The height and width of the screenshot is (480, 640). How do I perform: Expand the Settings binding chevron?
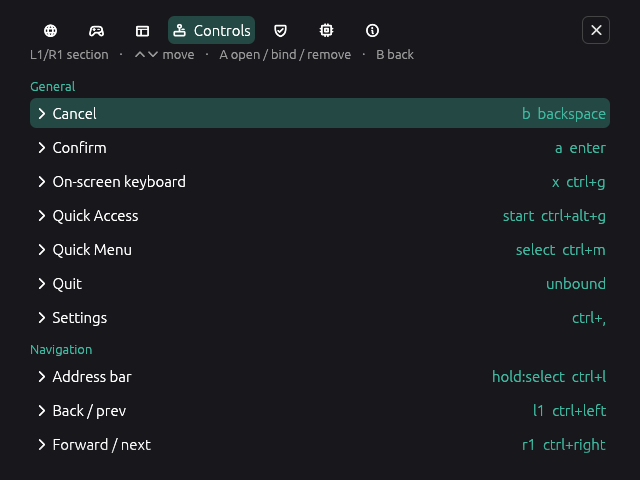pos(42,318)
